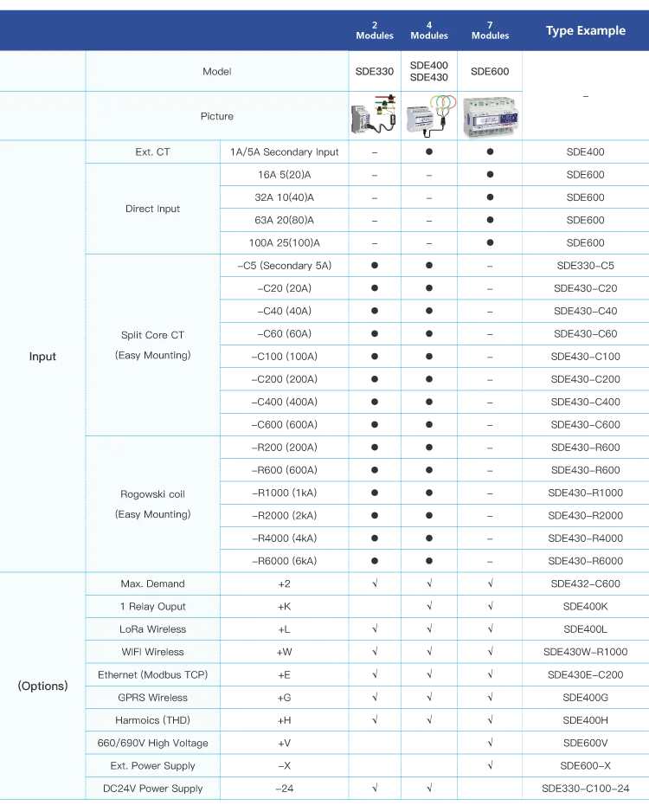Image resolution: width=649 pixels, height=812 pixels.
Task: Select the LoRa Wireless option label
Action: [153, 629]
